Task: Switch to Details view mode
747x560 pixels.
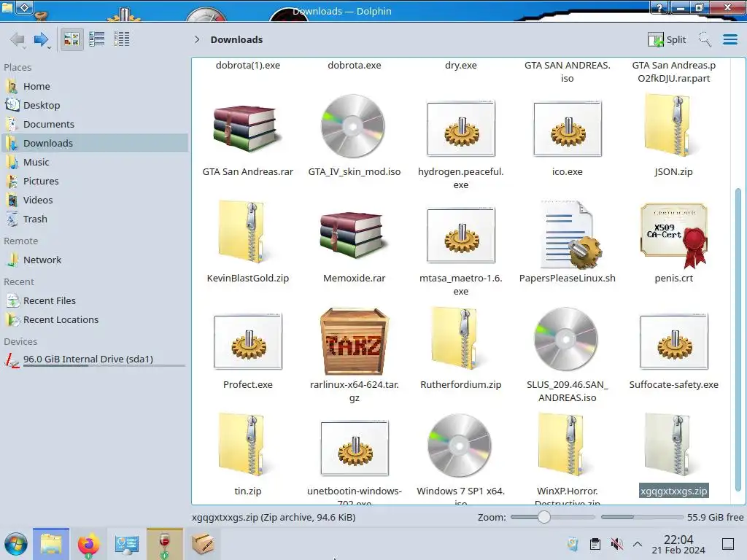Action: pos(122,39)
